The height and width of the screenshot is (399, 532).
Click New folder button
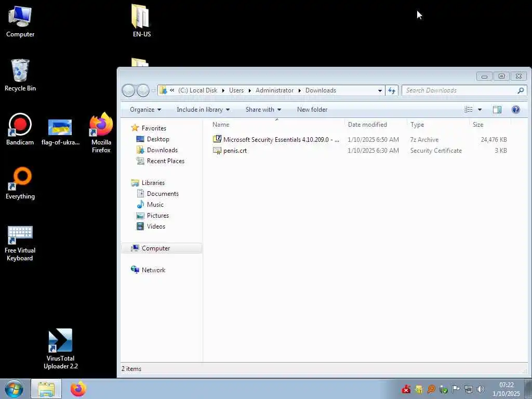(312, 109)
